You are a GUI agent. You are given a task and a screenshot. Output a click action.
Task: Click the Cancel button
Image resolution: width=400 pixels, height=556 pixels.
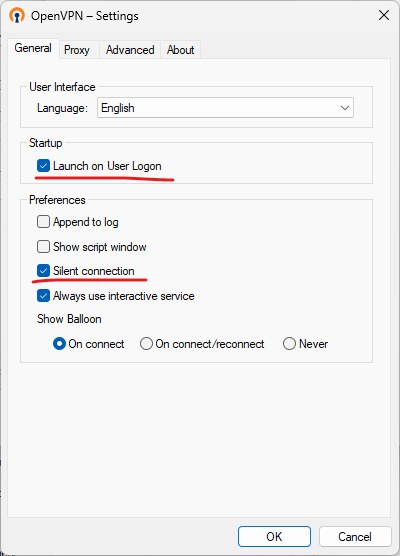355,536
